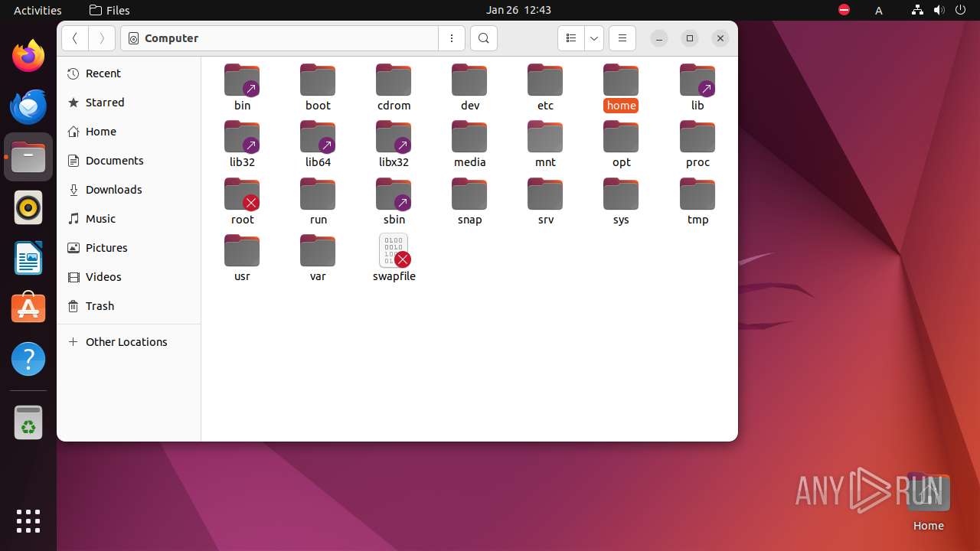Viewport: 980px width, 551px height.
Task: Launch Thunderbird Mail from the dock
Action: coord(28,106)
